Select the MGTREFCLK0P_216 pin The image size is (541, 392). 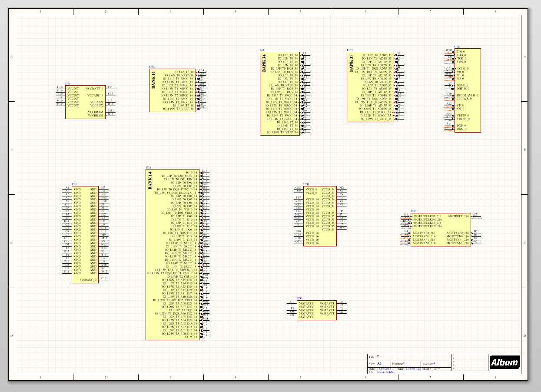coord(427,216)
